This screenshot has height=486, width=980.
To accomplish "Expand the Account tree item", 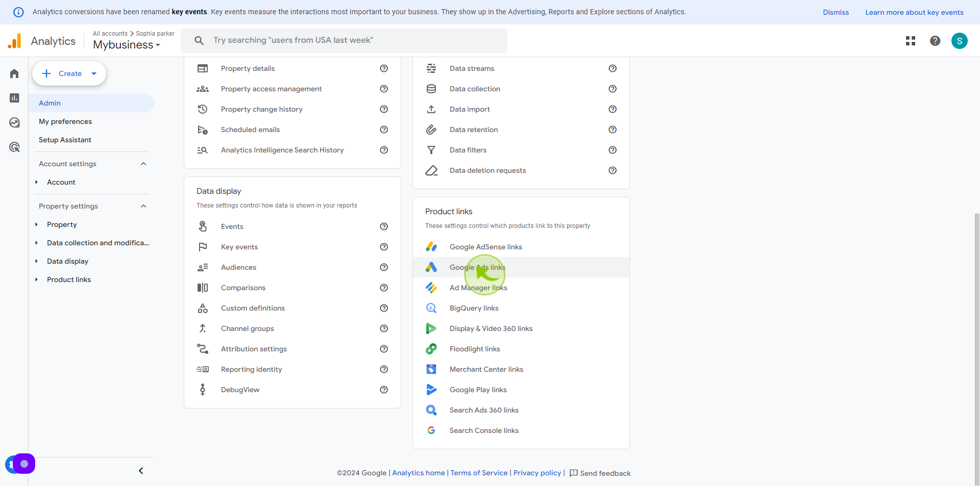I will (x=36, y=182).
